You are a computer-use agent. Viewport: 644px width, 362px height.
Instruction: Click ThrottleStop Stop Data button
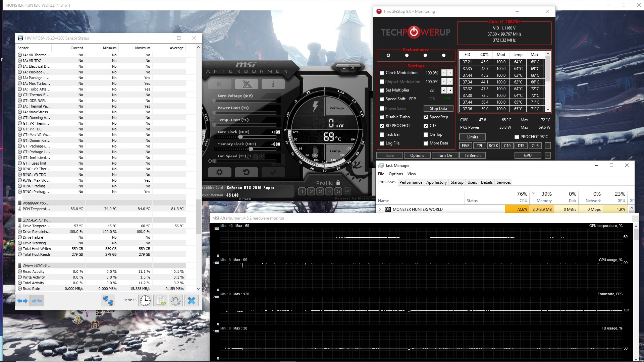[438, 109]
